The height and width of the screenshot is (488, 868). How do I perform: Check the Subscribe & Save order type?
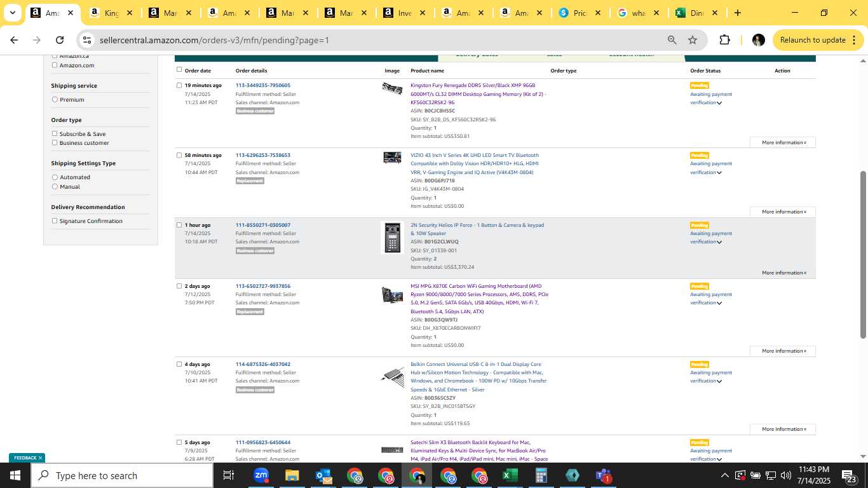click(x=54, y=133)
